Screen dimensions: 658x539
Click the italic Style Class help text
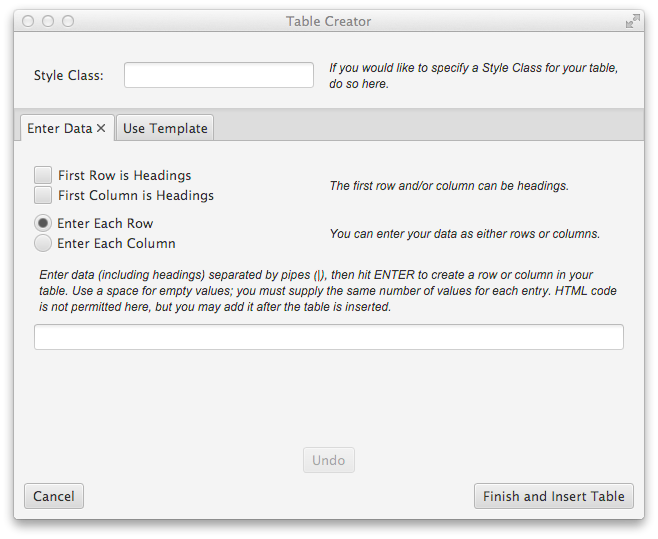pyautogui.click(x=473, y=76)
